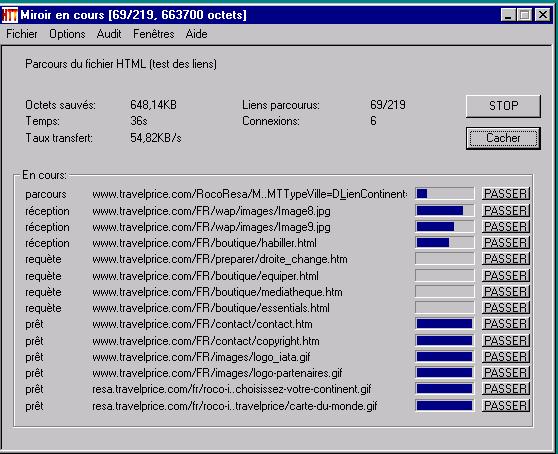Image resolution: width=558 pixels, height=454 pixels.
Task: Minimize the Miroir en cours window
Action: [508, 15]
